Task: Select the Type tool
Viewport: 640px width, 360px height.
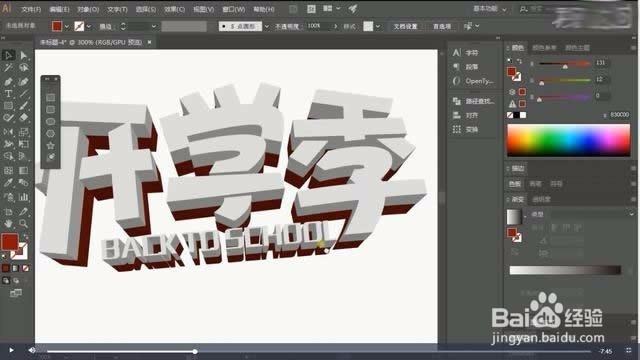Action: (8, 93)
